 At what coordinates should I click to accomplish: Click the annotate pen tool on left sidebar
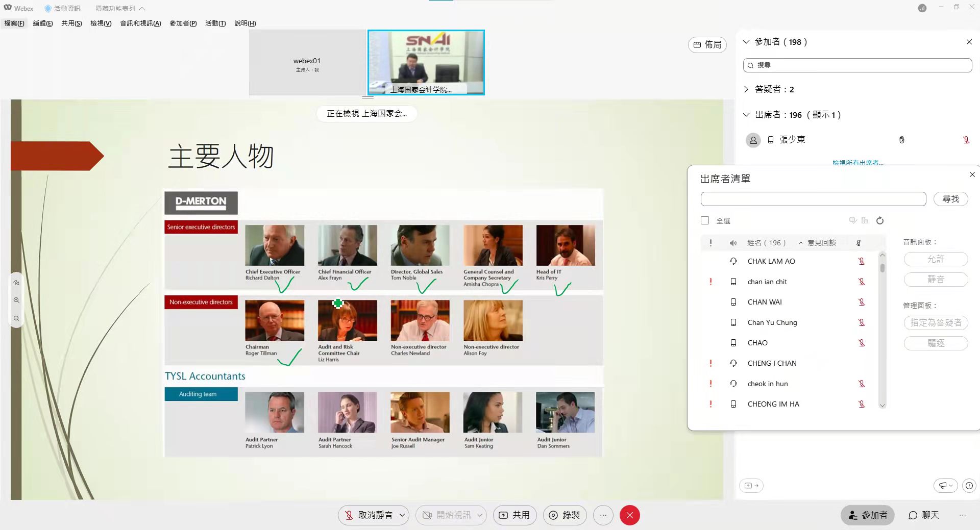pos(16,282)
